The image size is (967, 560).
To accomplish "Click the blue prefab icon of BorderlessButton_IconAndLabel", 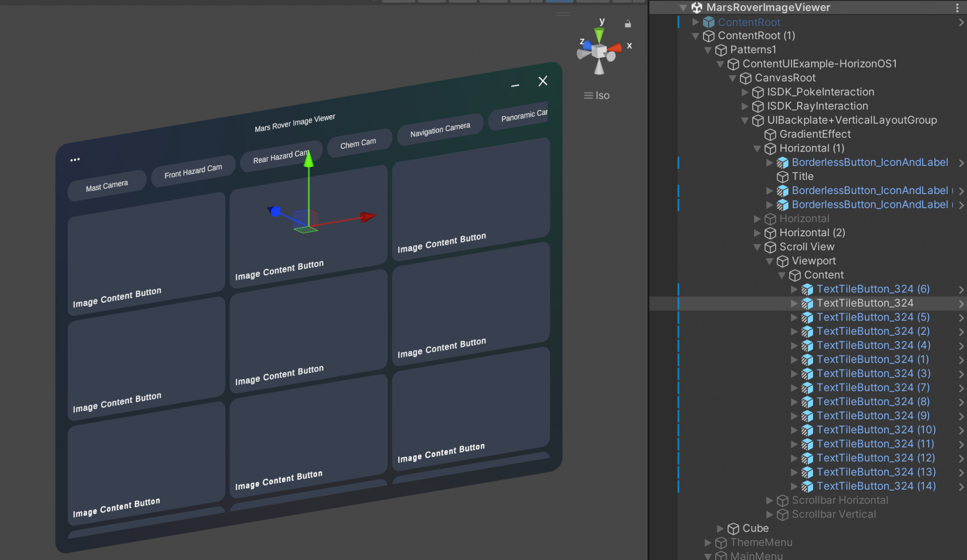I will (x=782, y=162).
